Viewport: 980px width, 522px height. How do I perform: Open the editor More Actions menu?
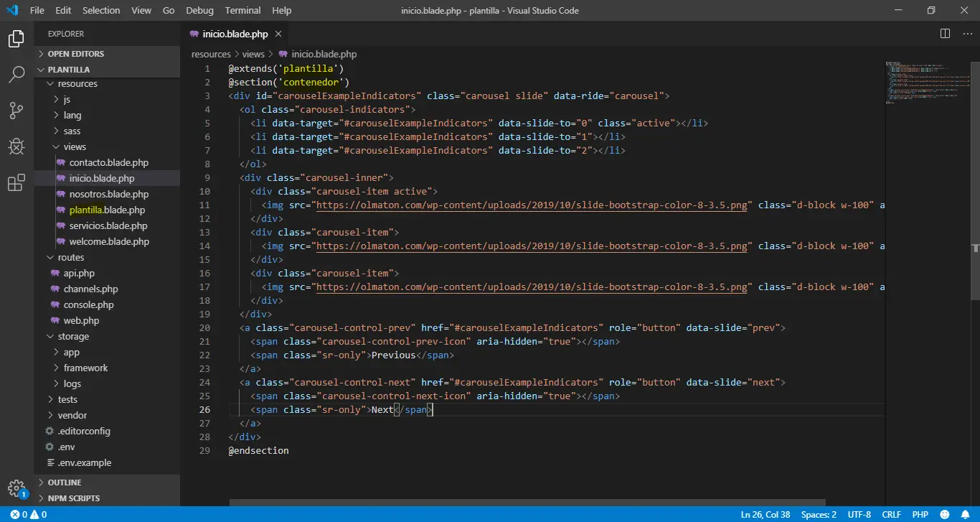[966, 33]
